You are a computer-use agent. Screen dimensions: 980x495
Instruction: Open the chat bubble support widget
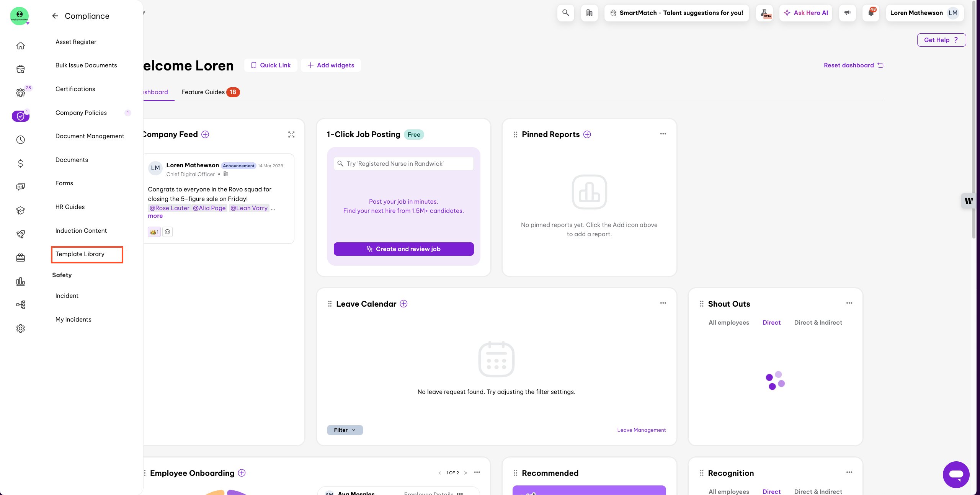tap(956, 474)
